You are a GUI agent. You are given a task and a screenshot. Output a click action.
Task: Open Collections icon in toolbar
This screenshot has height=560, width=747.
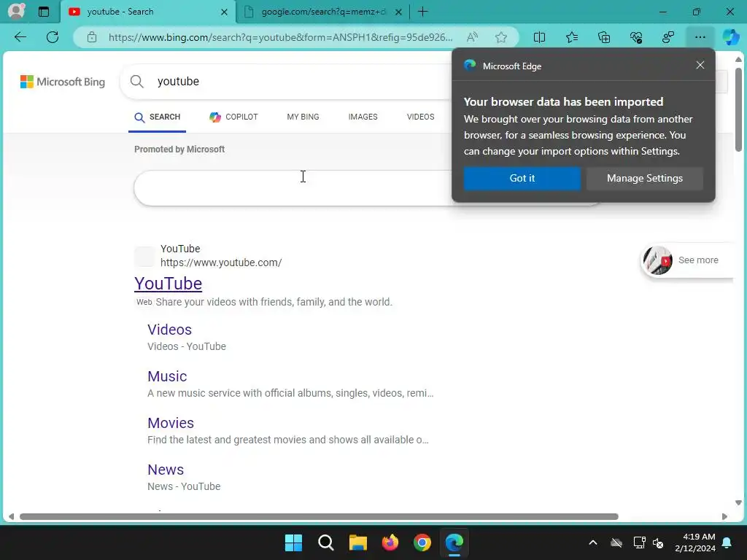603,37
